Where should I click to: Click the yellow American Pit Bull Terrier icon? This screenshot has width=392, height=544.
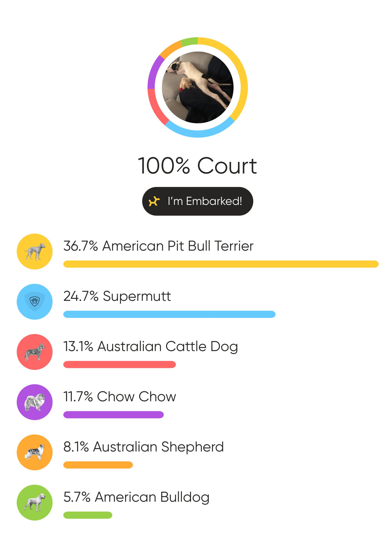click(35, 251)
